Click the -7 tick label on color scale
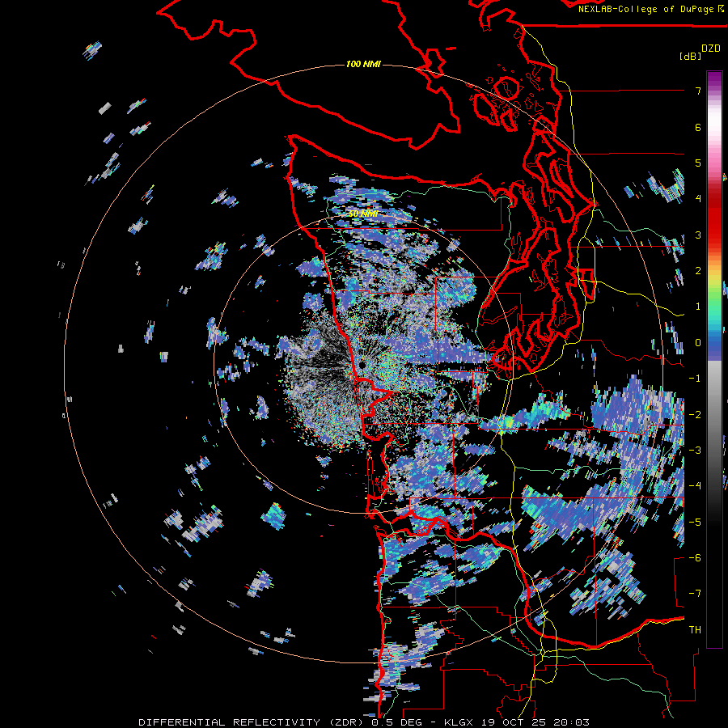The height and width of the screenshot is (728, 728). pyautogui.click(x=695, y=594)
